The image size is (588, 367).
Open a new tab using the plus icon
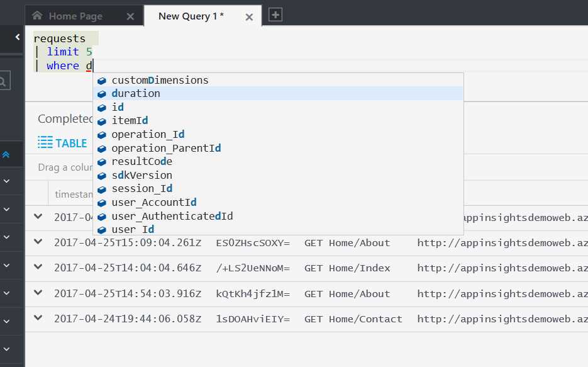click(x=274, y=15)
